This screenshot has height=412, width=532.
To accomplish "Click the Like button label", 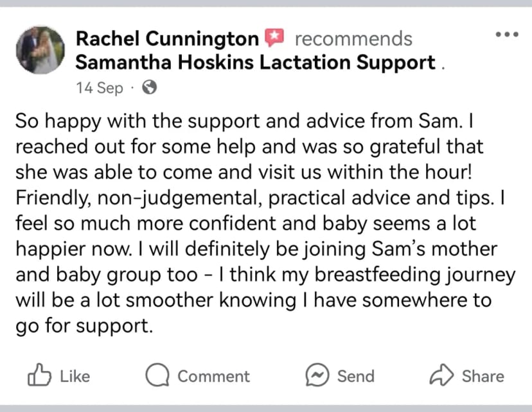I will point(75,377).
